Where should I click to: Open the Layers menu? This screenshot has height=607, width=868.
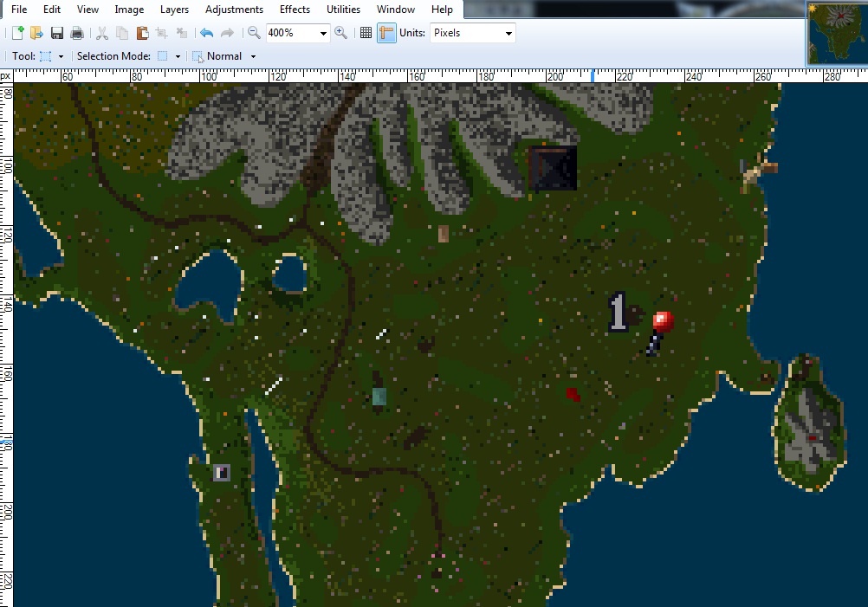pyautogui.click(x=174, y=10)
